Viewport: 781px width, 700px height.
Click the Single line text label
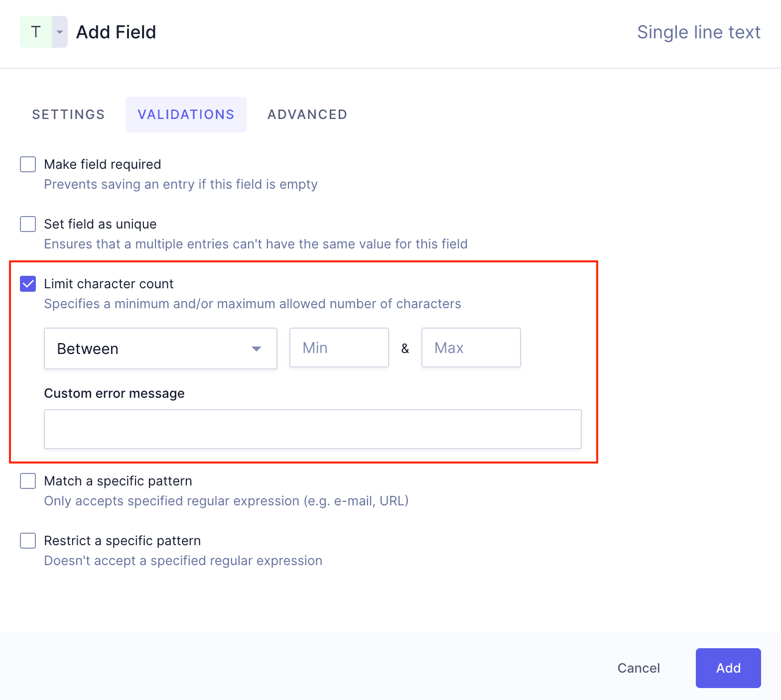(698, 32)
